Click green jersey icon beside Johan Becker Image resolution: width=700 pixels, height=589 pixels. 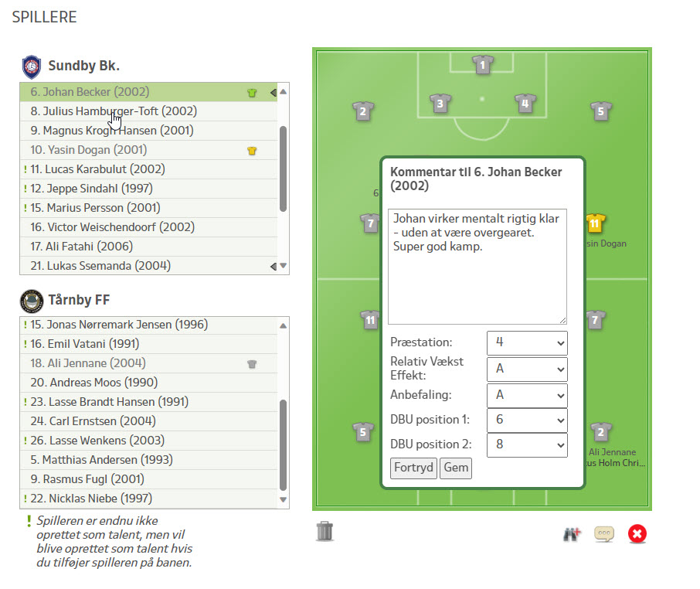[251, 93]
